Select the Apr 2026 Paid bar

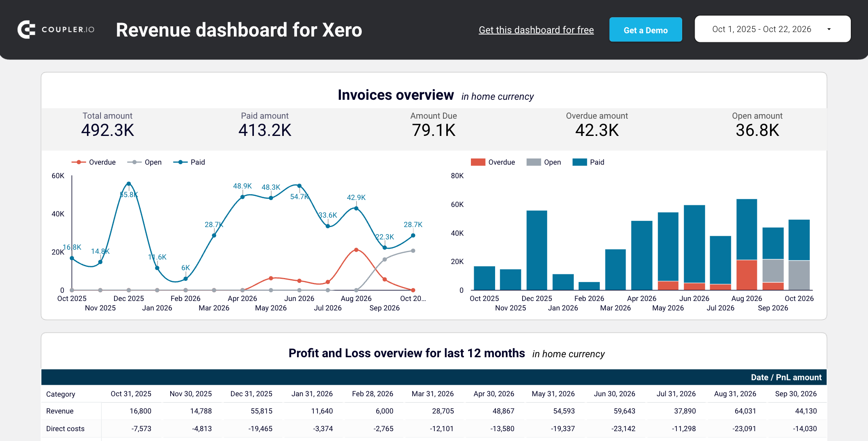pyautogui.click(x=642, y=255)
